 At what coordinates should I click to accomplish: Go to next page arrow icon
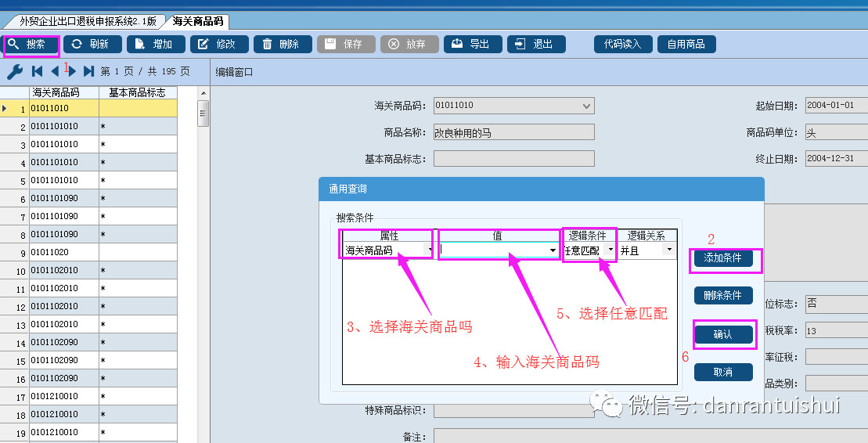pos(72,71)
